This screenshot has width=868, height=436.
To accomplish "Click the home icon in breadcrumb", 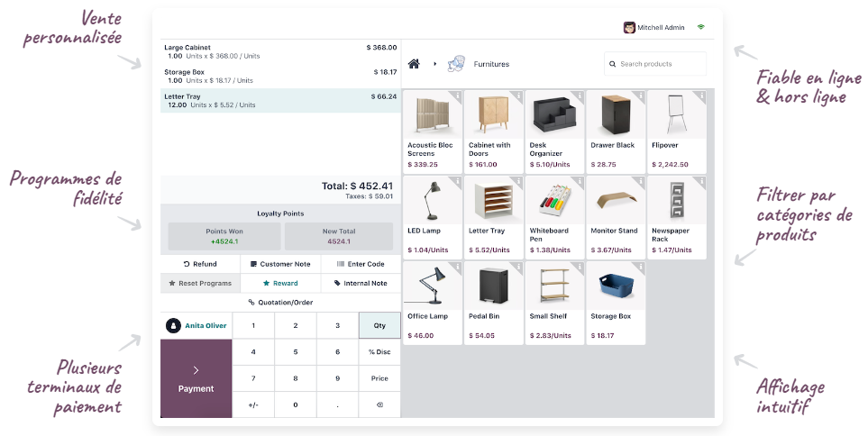I will point(415,64).
